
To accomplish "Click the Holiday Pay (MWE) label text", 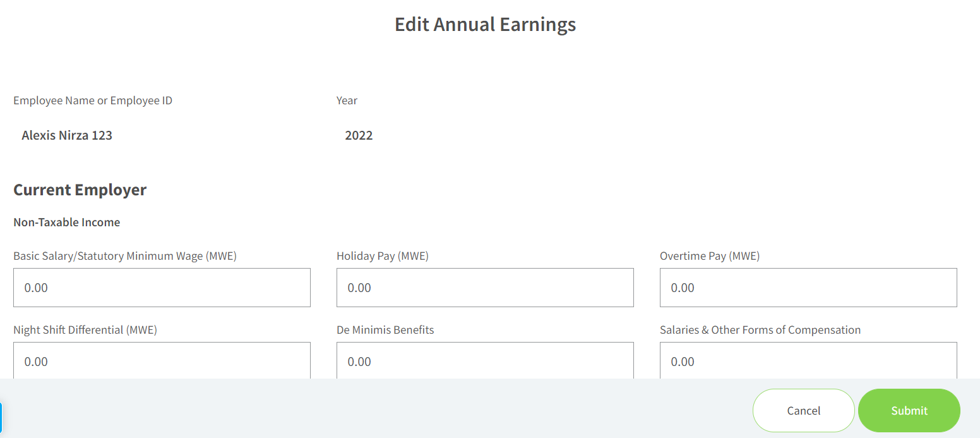I will [383, 256].
